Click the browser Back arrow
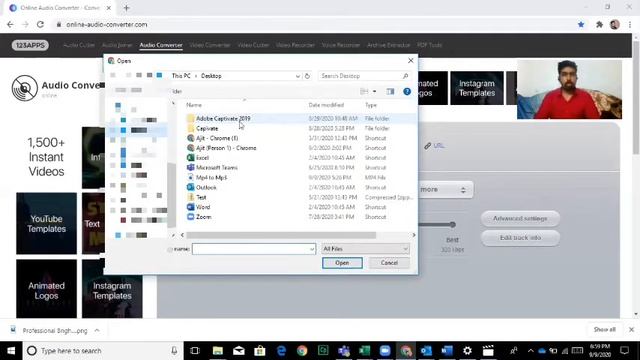The height and width of the screenshot is (360, 640). point(10,24)
